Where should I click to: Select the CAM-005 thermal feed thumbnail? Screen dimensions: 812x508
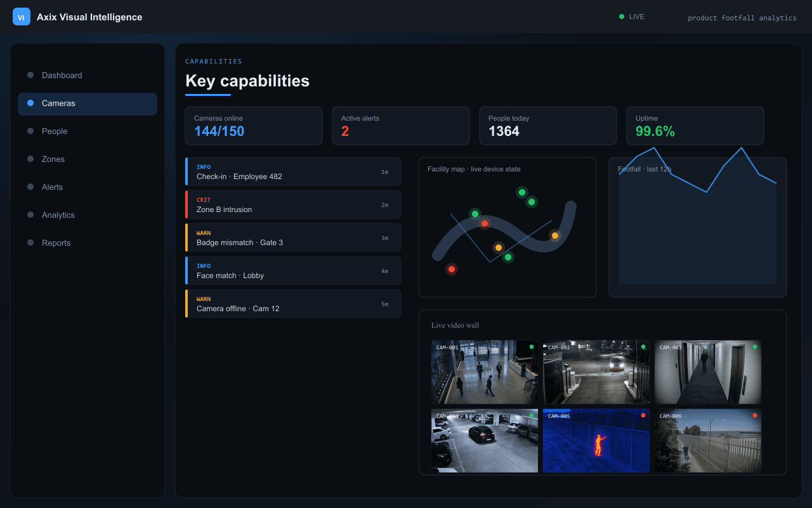[596, 441]
